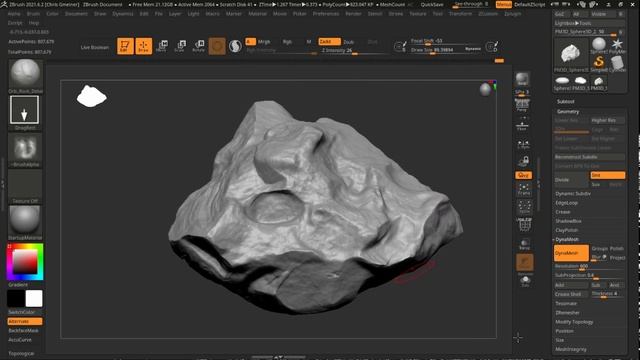Expand the EdgeLoop section
The width and height of the screenshot is (640, 360).
566,203
